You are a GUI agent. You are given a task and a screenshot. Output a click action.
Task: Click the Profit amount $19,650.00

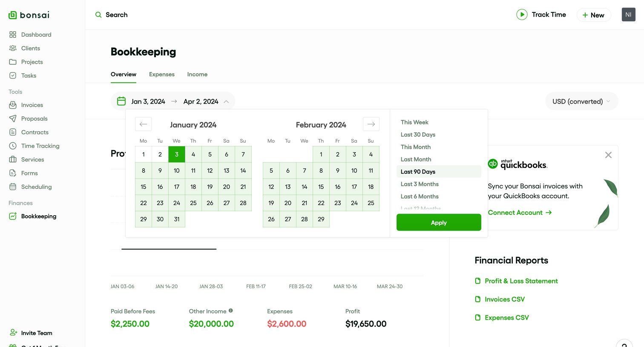[x=366, y=324]
